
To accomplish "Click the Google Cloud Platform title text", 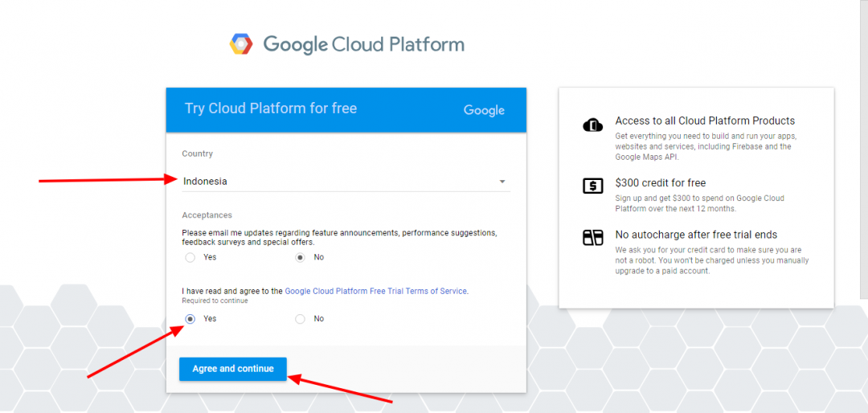I will (x=364, y=44).
